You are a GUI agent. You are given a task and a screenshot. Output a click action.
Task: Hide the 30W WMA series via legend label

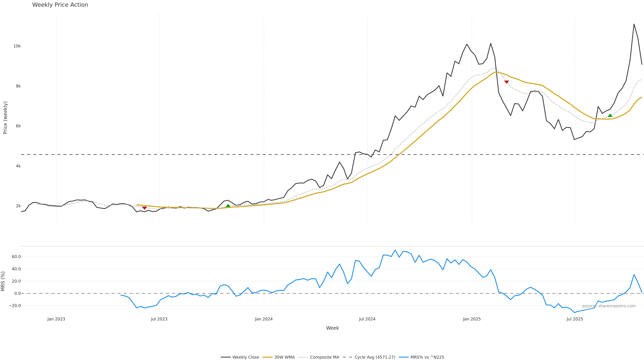coord(284,357)
